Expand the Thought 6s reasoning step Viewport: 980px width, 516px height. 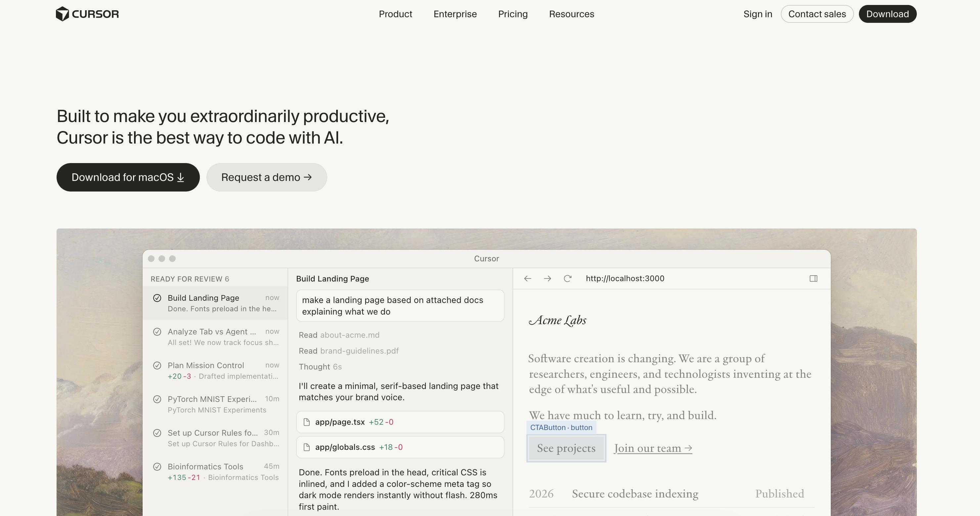(320, 366)
